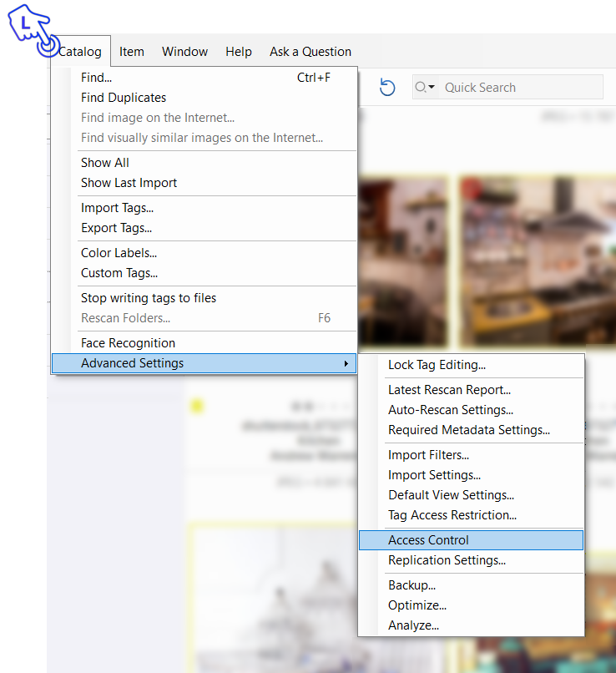The height and width of the screenshot is (673, 616).
Task: Choose Export Tags… from the Catalog menu
Action: pos(116,228)
